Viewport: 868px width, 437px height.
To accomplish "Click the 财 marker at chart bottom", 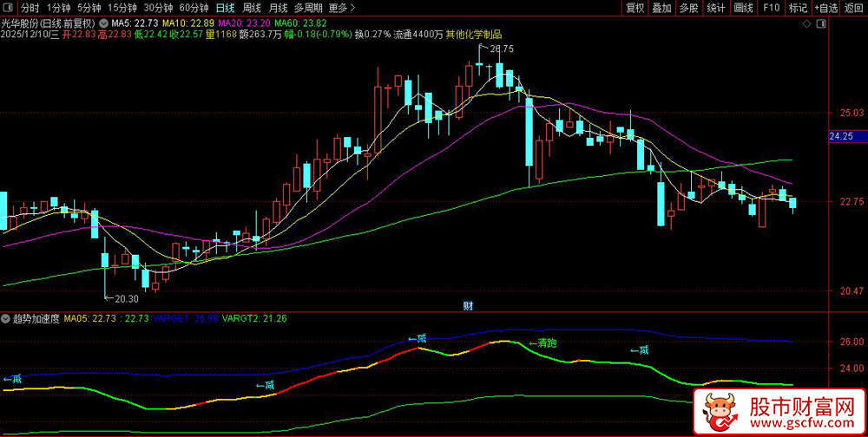I will tap(467, 305).
